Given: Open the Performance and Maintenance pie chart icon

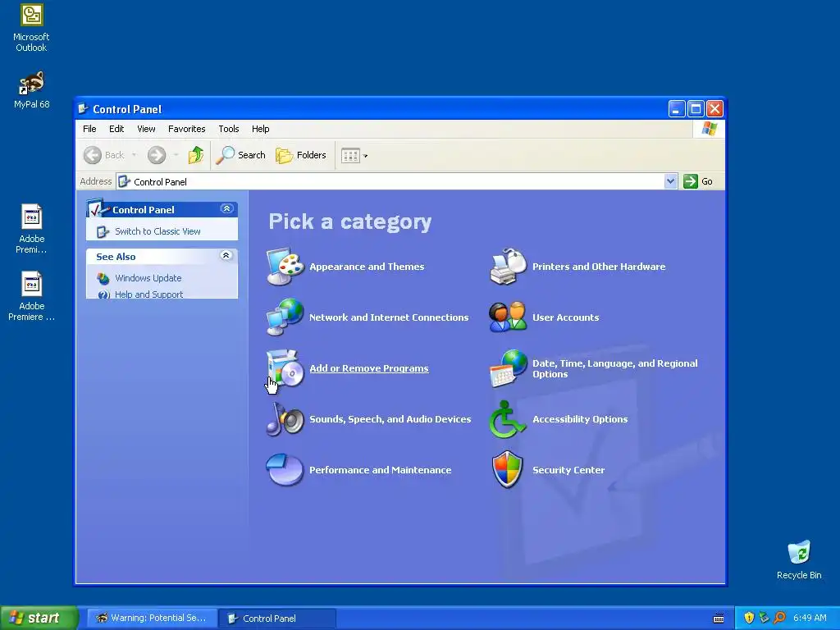Looking at the screenshot, I should pyautogui.click(x=285, y=470).
